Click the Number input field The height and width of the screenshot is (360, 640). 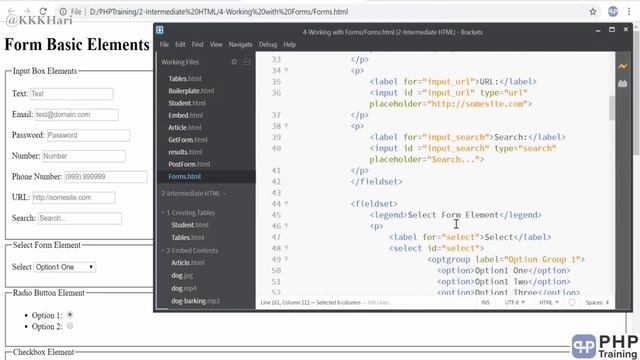[84, 156]
